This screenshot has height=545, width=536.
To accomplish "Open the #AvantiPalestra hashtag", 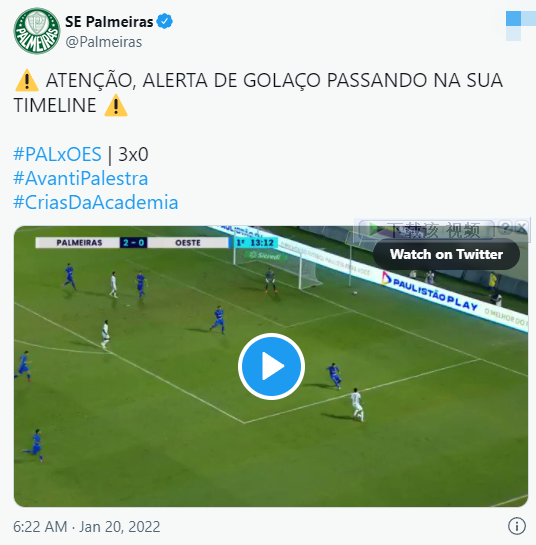I will 81,178.
